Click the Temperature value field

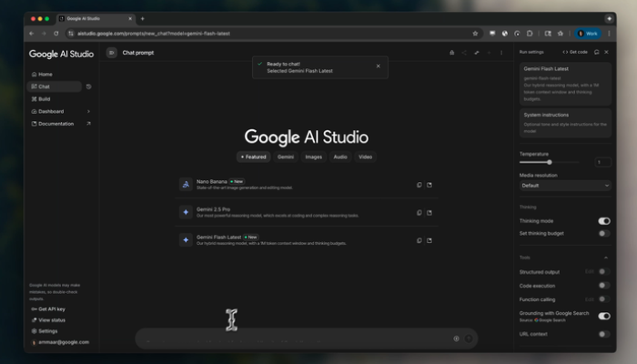[x=602, y=162]
